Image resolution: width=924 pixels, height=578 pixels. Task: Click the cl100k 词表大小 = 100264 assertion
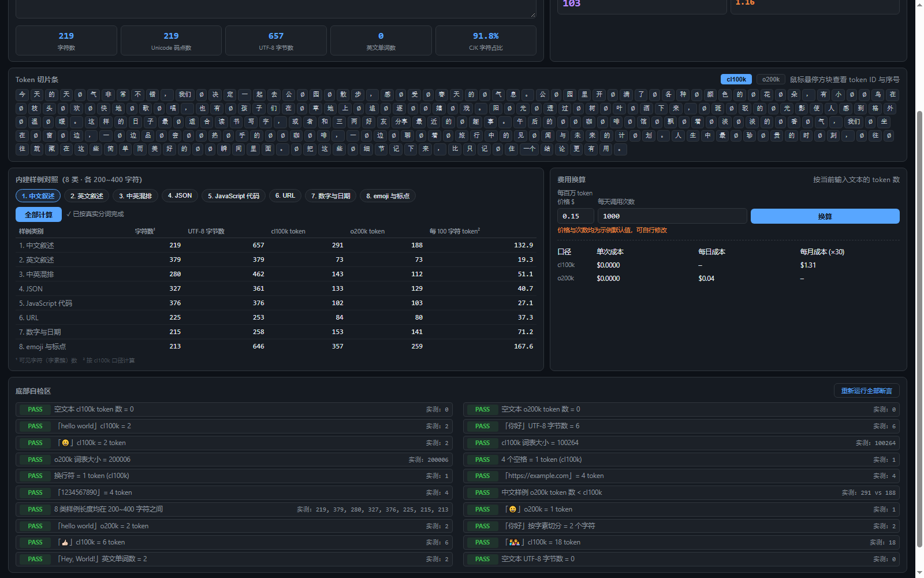click(x=681, y=443)
